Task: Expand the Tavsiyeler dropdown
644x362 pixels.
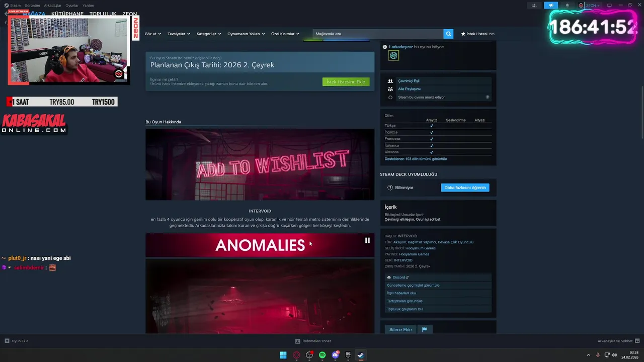Action: pyautogui.click(x=179, y=34)
